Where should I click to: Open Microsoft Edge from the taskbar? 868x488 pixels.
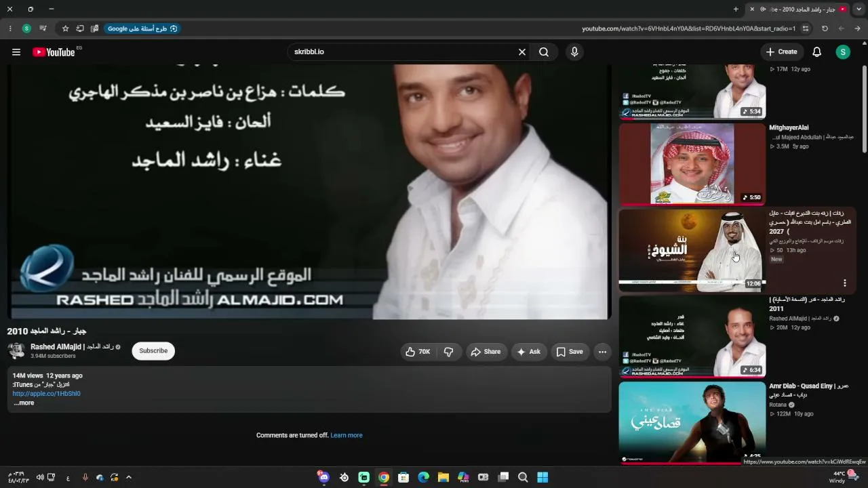coord(424,477)
